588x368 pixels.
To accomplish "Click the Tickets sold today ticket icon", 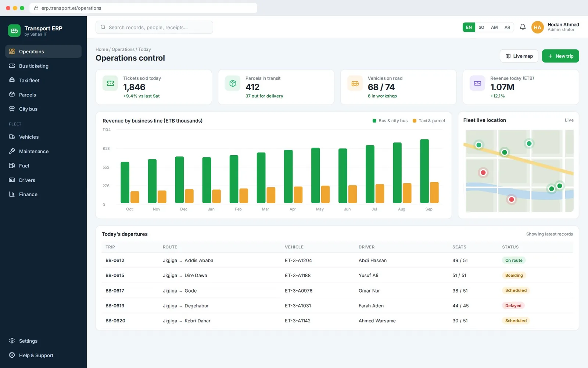I will coord(110,84).
